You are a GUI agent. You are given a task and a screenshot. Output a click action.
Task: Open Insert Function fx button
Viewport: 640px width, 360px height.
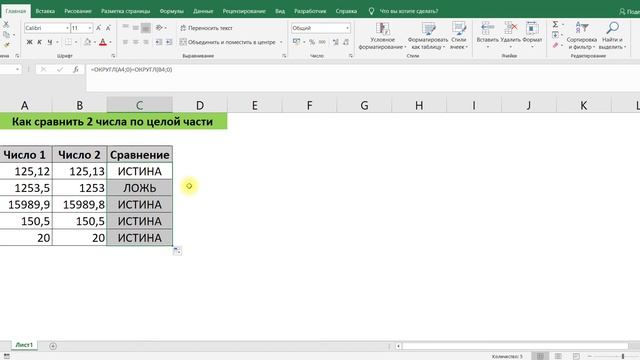(76, 69)
